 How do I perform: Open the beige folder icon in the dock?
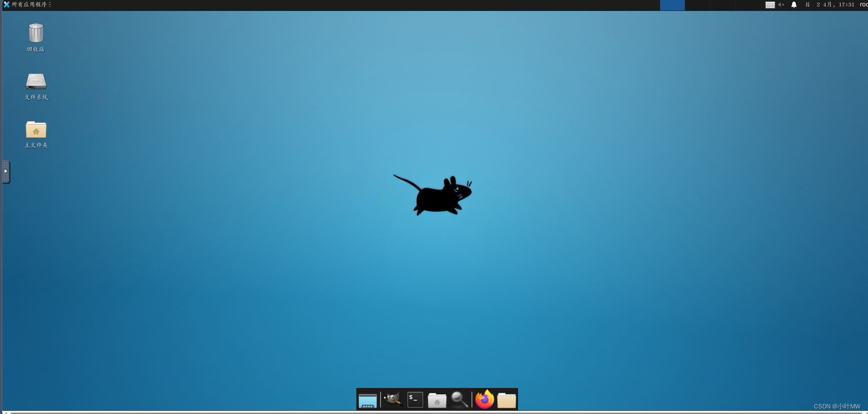[507, 400]
